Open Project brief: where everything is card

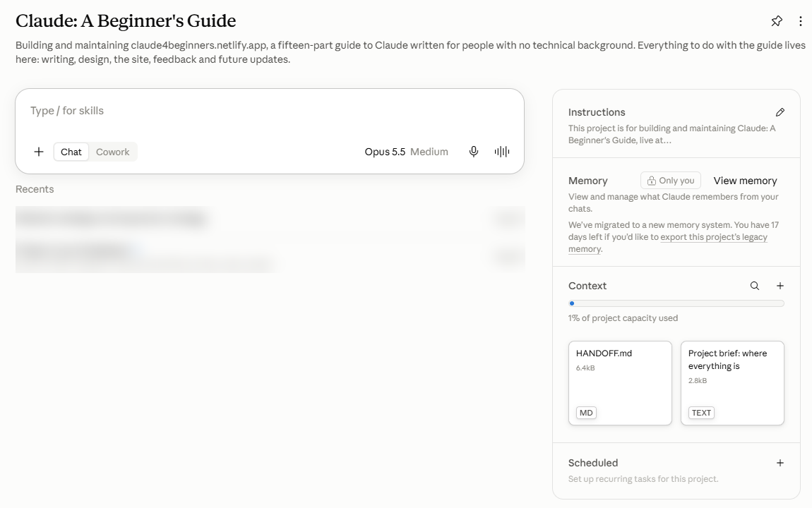click(732, 383)
